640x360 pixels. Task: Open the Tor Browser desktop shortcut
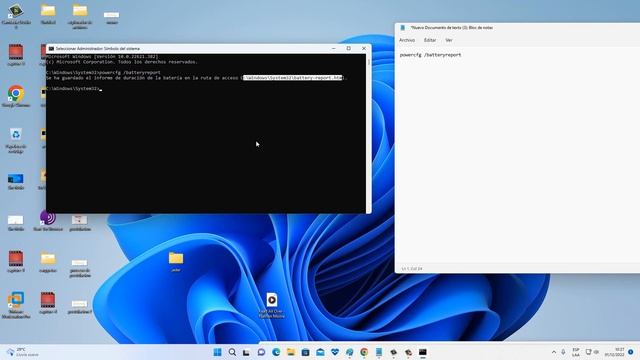click(48, 221)
